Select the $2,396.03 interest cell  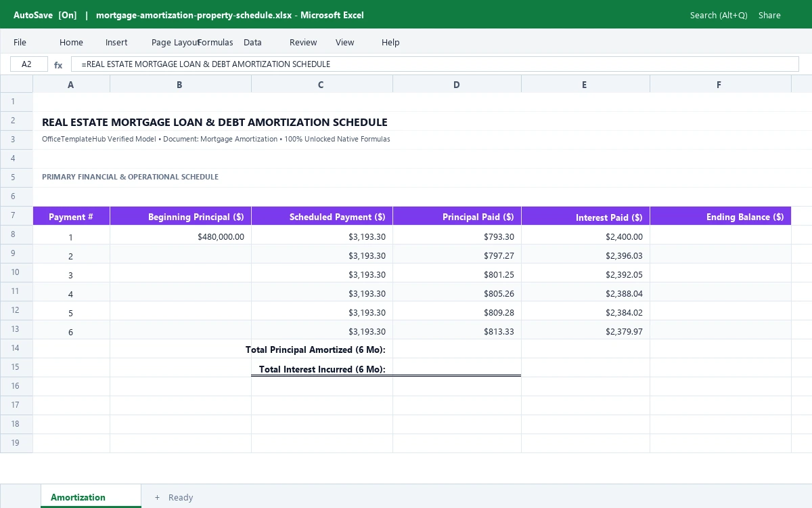pyautogui.click(x=585, y=254)
